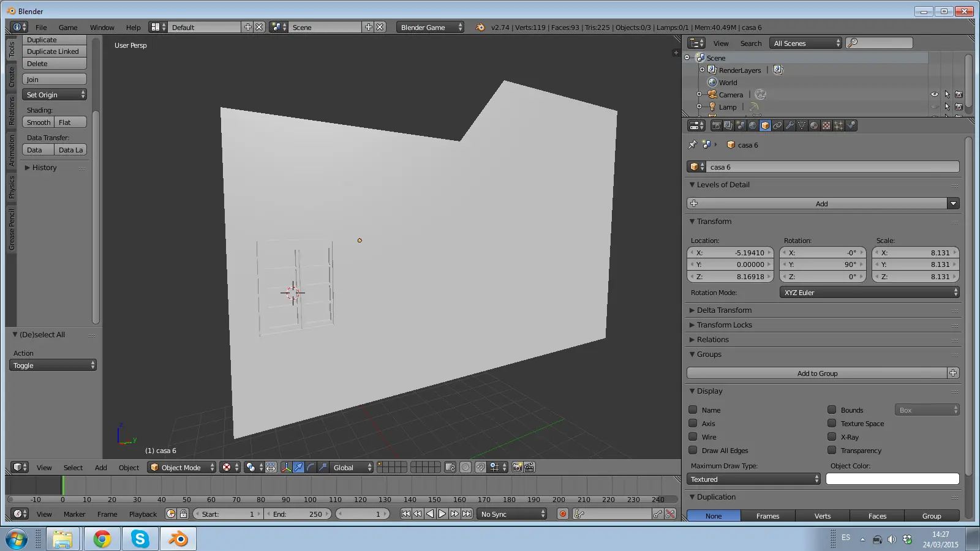Viewport: 980px width, 551px height.
Task: Set shading to Smooth
Action: pyautogui.click(x=39, y=122)
